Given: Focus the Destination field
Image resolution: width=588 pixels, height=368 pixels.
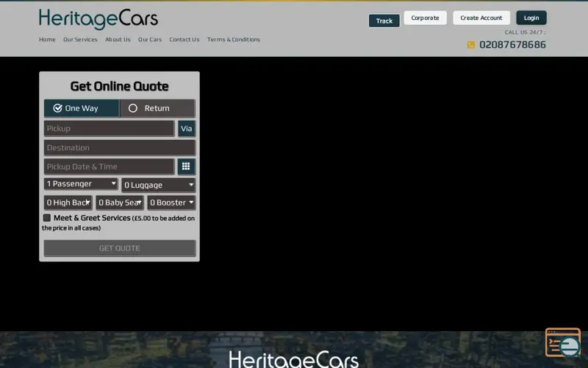Looking at the screenshot, I should click(120, 148).
